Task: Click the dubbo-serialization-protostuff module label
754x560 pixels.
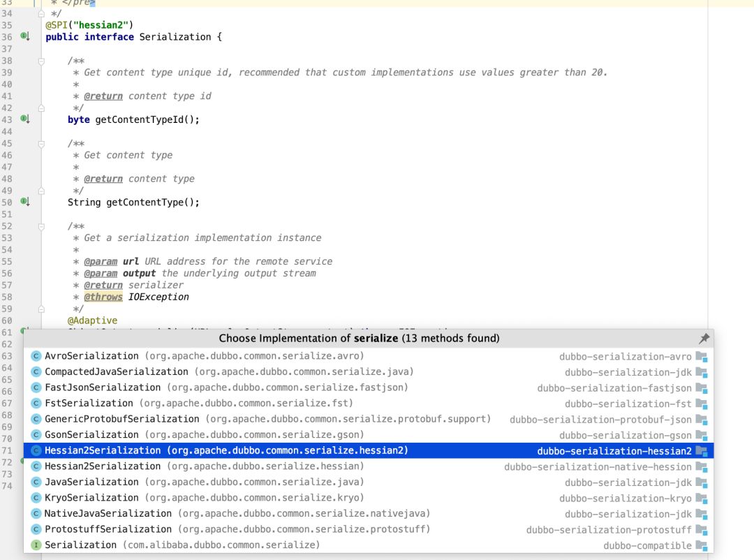Action: (x=609, y=530)
